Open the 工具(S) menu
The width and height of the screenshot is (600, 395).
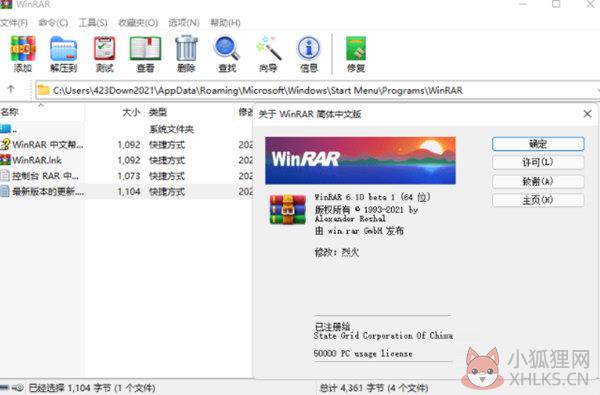(93, 23)
